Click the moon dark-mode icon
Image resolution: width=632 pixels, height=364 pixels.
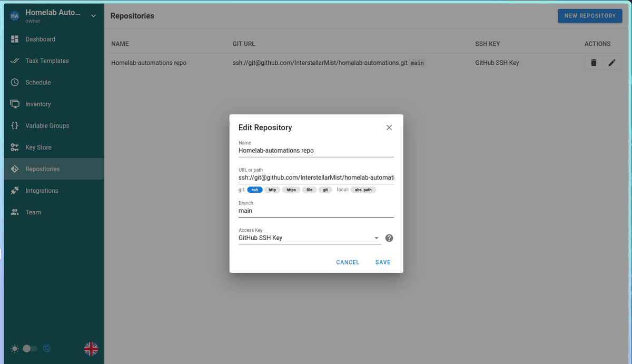(47, 348)
